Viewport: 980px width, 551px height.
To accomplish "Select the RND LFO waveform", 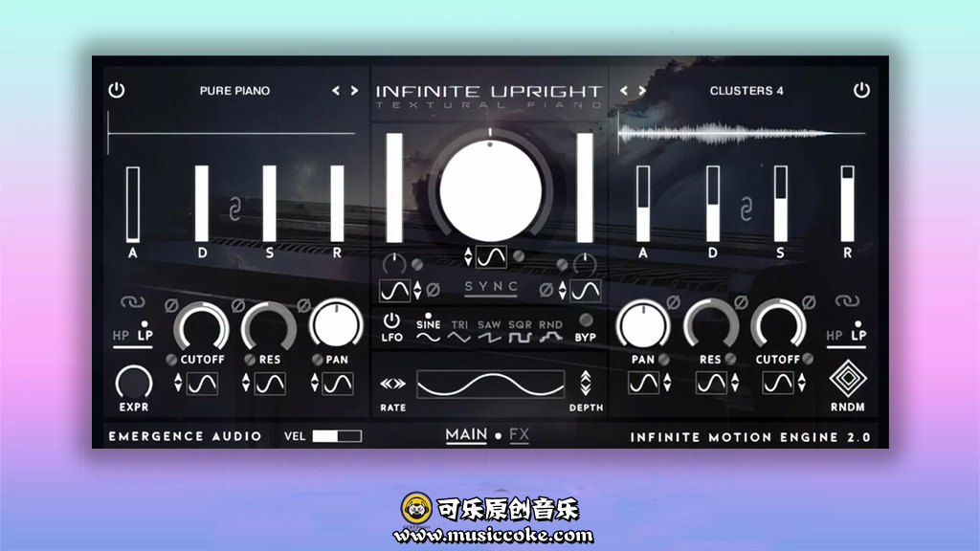I will (550, 331).
